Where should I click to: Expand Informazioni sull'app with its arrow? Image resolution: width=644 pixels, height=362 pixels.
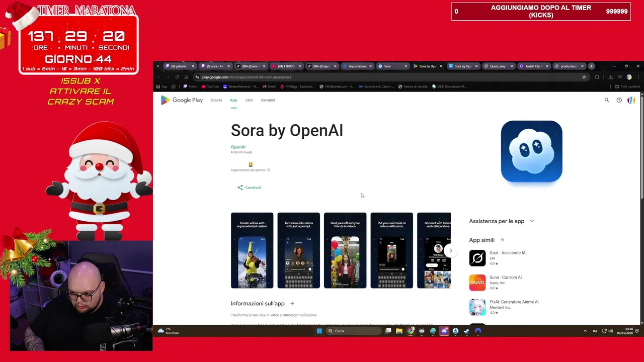[292, 304]
